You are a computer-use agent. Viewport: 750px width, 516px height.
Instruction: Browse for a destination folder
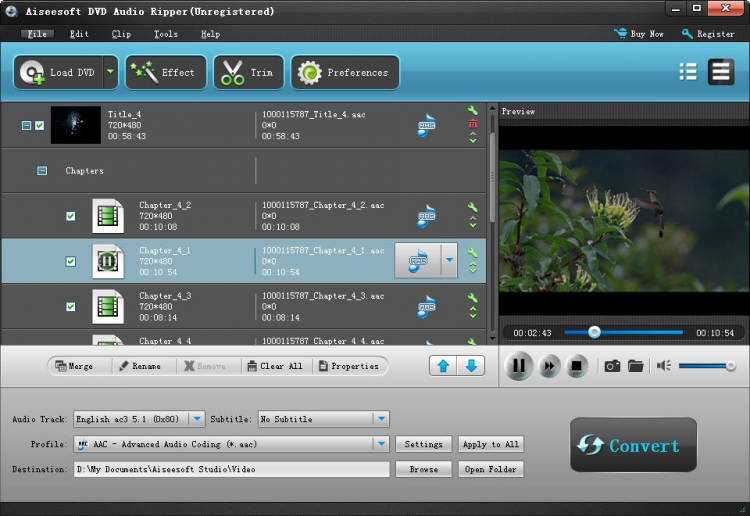pos(423,469)
